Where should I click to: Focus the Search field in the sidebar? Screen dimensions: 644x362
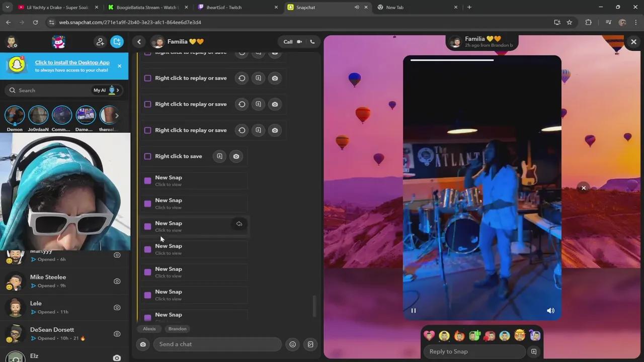48,90
